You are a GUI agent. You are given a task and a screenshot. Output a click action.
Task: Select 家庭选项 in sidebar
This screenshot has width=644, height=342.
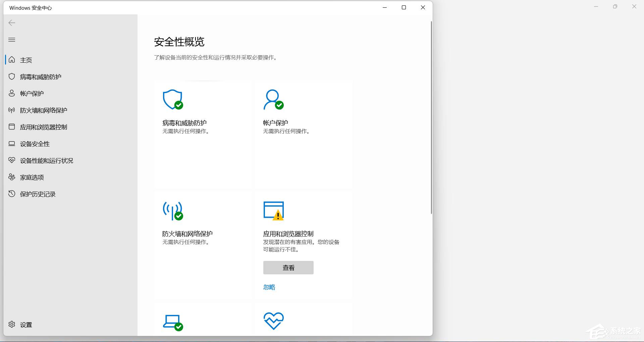click(71, 177)
